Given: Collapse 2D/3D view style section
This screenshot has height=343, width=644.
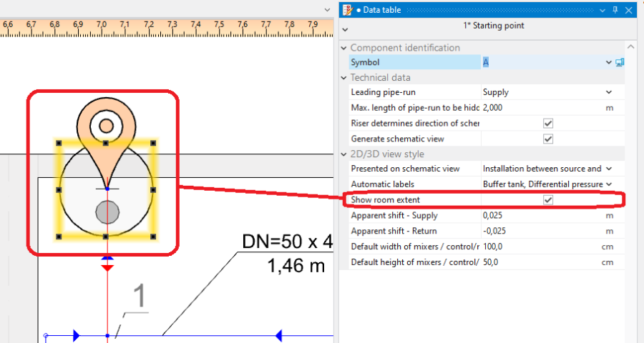Looking at the screenshot, I should pos(343,154).
